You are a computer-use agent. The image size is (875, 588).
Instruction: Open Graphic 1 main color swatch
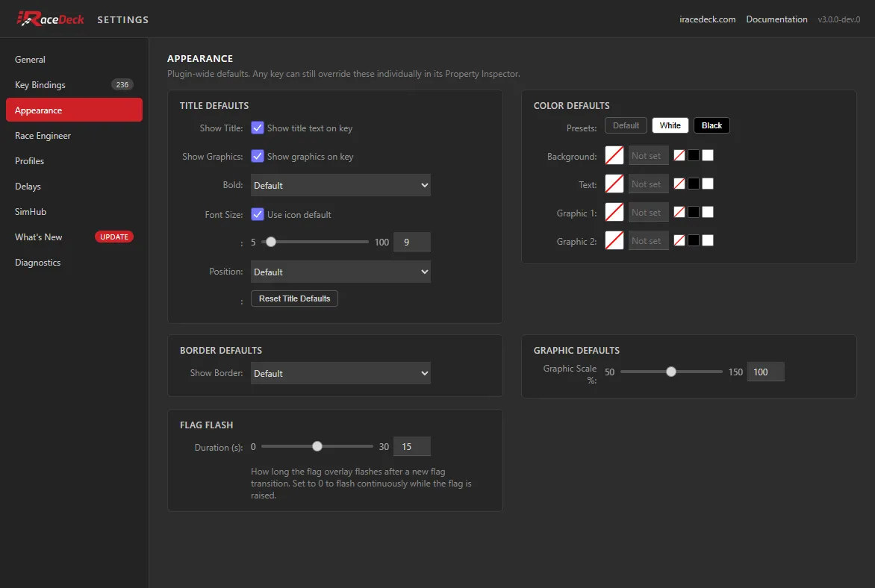614,212
